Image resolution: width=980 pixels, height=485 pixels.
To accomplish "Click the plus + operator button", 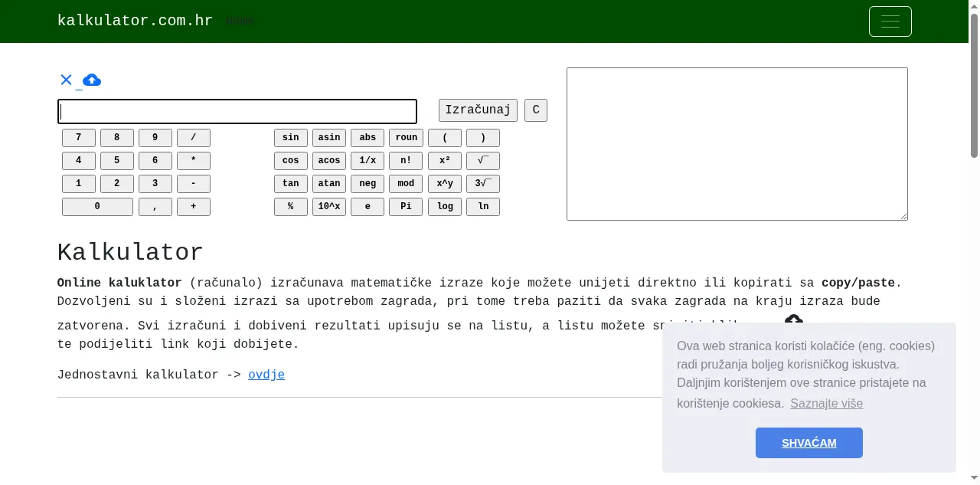I will pos(194,207).
